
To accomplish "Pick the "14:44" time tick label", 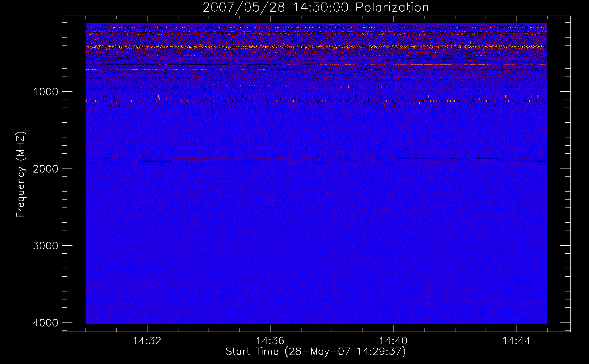I will pyautogui.click(x=517, y=341).
